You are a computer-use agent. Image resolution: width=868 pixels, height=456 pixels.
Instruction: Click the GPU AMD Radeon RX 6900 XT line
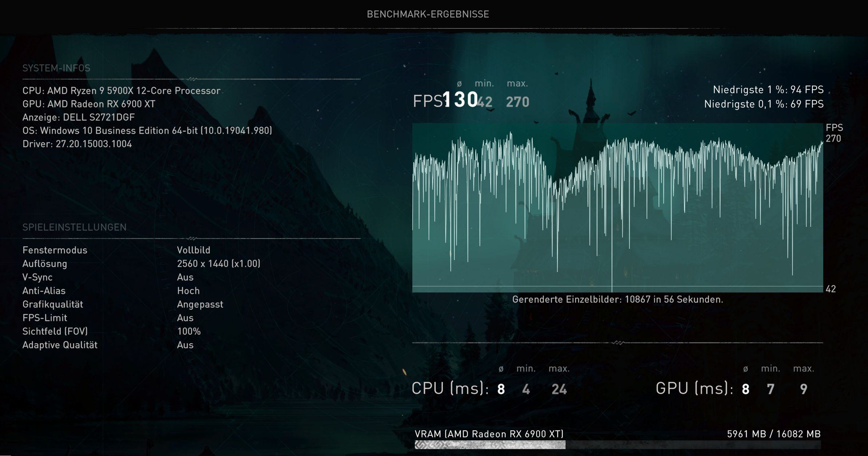coord(89,104)
